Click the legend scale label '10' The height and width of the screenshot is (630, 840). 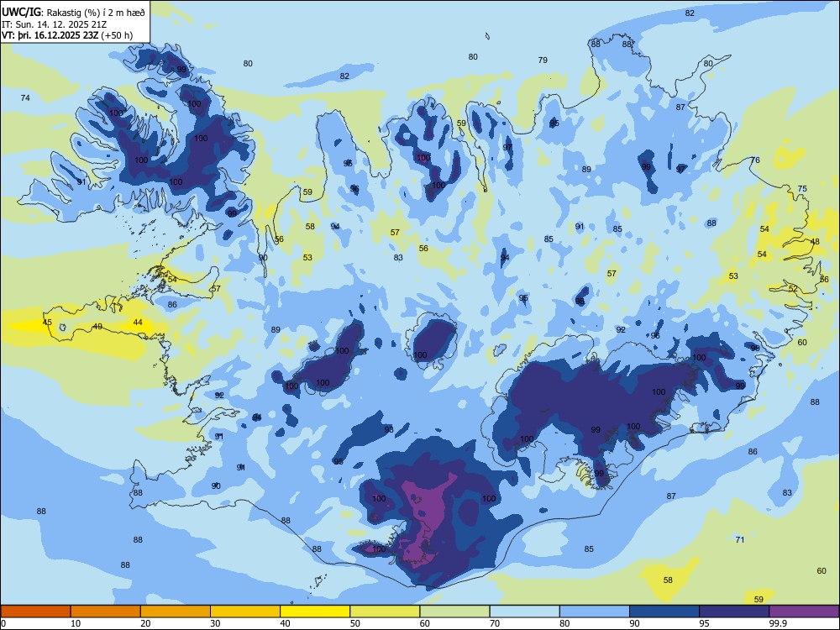76,623
